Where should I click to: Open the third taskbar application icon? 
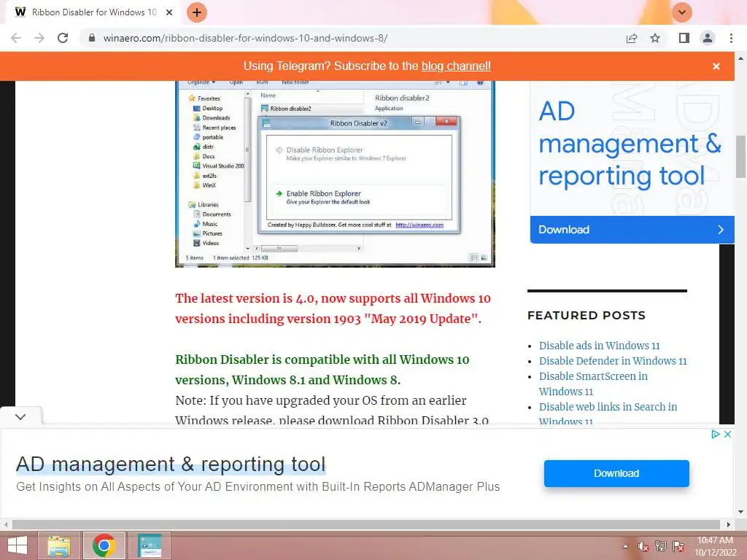coord(150,545)
